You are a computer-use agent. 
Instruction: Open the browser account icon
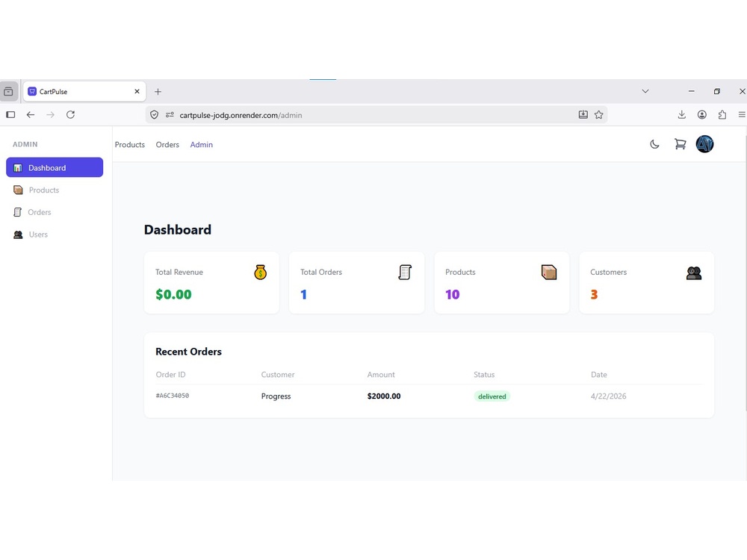point(701,115)
